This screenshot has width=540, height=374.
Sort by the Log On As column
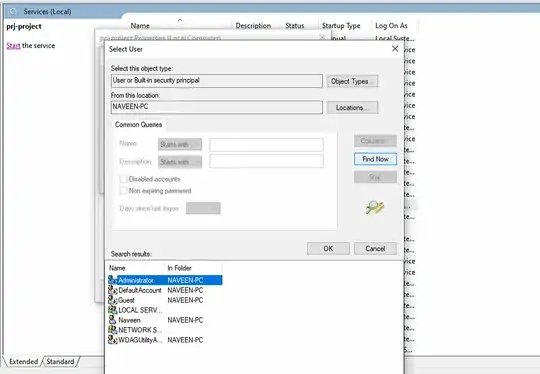391,25
